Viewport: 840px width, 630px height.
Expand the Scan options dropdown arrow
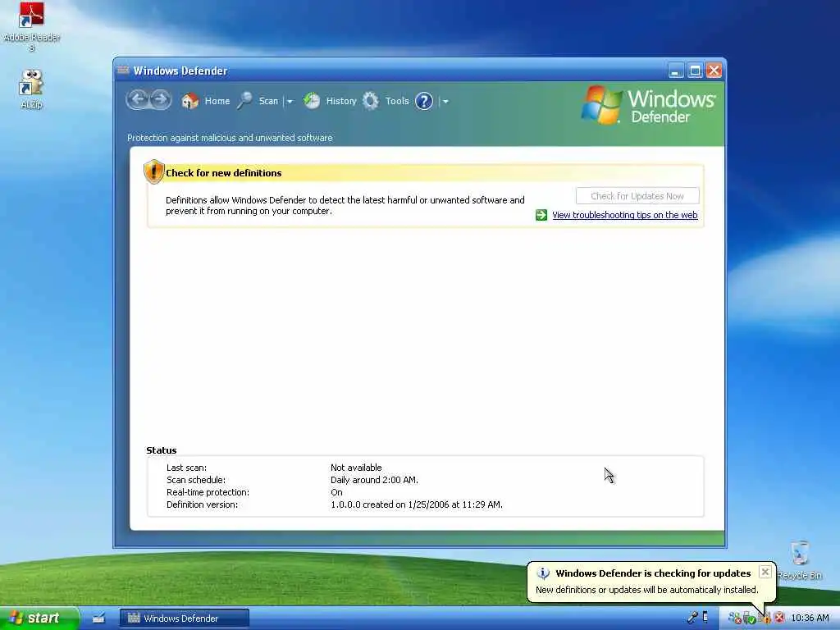click(290, 101)
